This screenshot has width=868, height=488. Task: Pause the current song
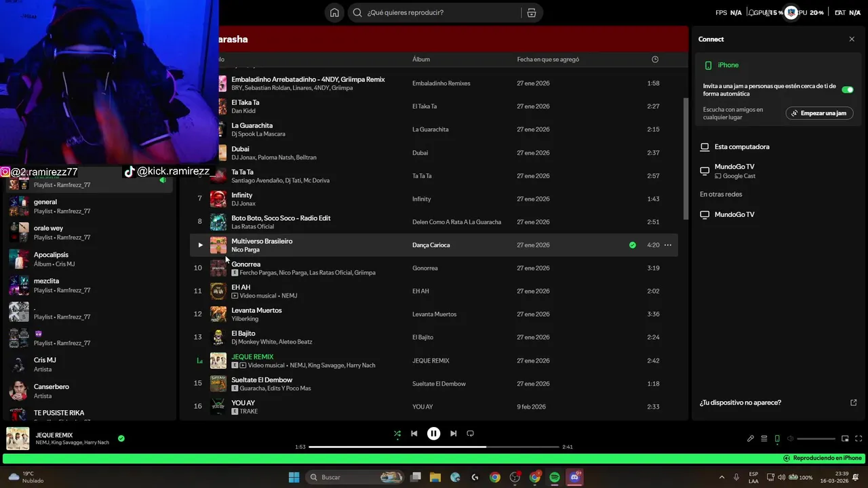433,434
